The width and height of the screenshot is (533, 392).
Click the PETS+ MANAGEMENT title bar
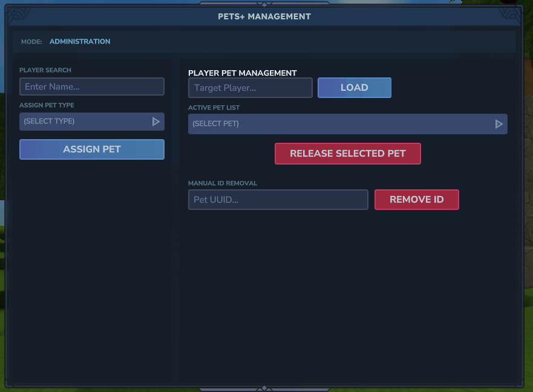(x=264, y=16)
